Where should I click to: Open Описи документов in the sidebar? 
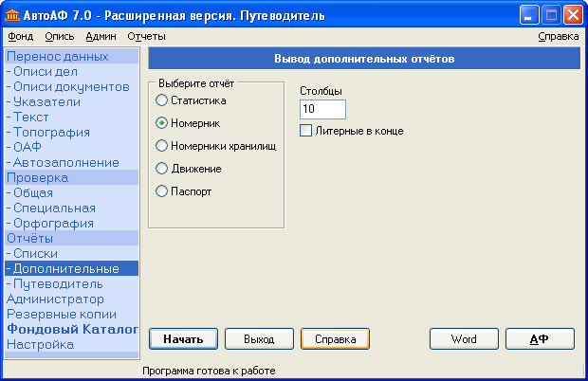72,86
